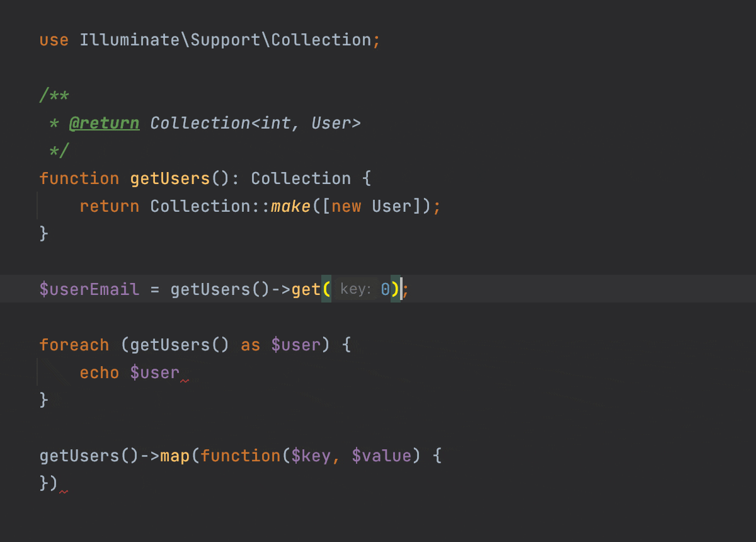
Task: Click the $key closure parameter
Action: pyautogui.click(x=311, y=456)
